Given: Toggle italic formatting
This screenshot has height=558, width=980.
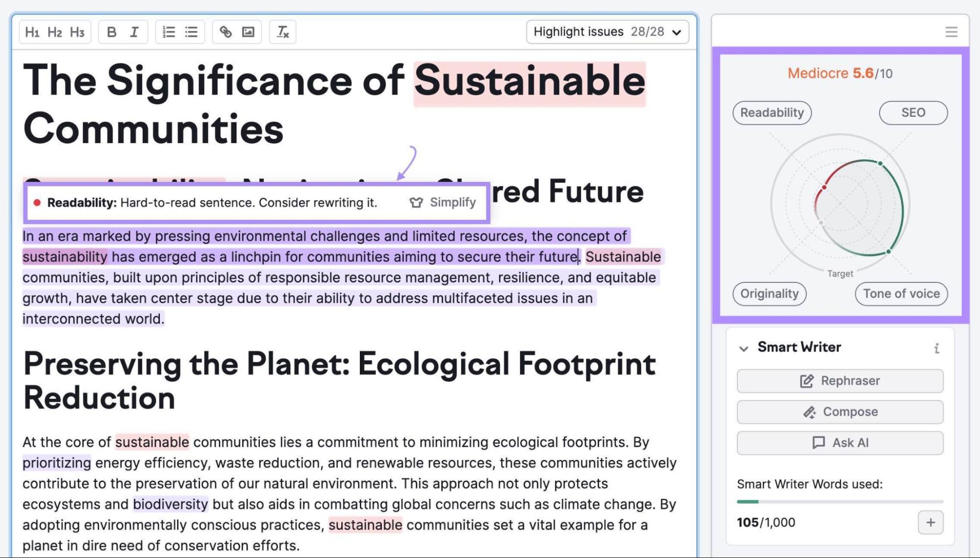Looking at the screenshot, I should tap(134, 32).
